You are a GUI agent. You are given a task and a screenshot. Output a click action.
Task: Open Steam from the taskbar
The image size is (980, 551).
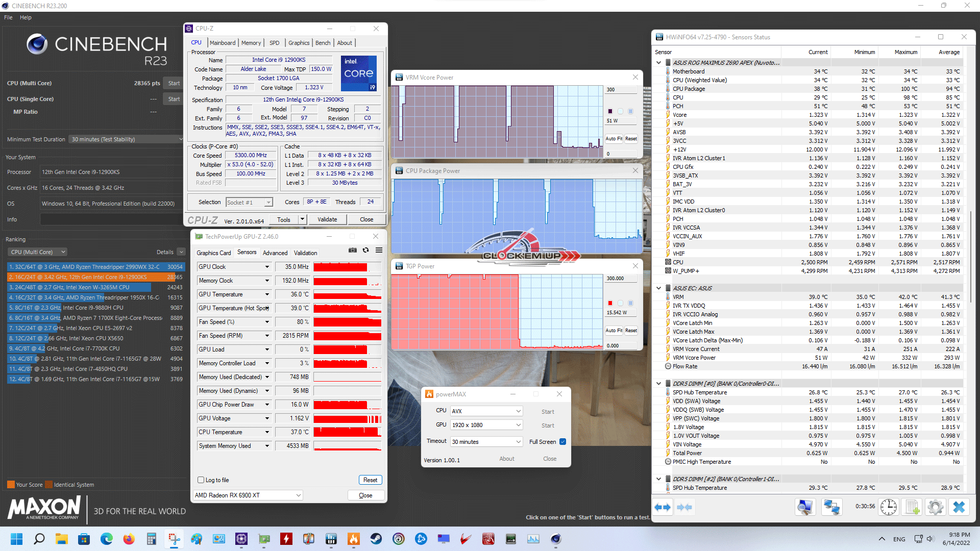[x=376, y=539]
